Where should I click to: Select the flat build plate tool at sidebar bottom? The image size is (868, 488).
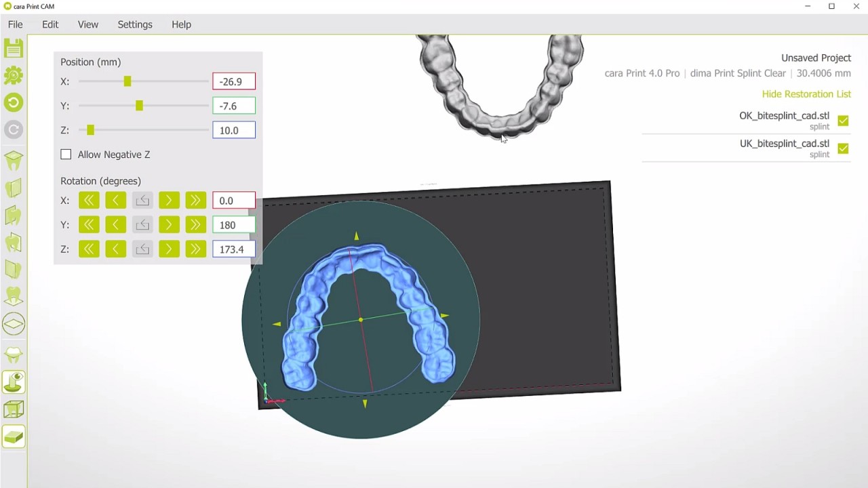tap(14, 436)
